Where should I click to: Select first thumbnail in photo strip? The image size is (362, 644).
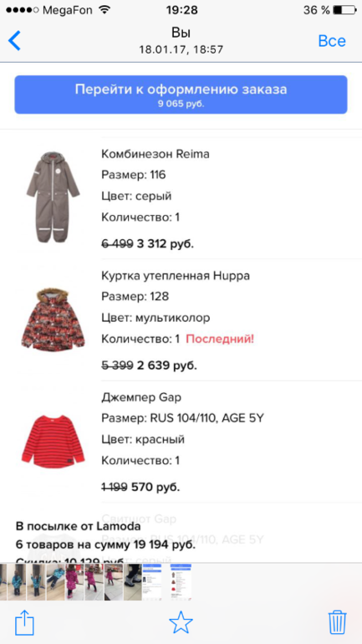pyautogui.click(x=3, y=582)
